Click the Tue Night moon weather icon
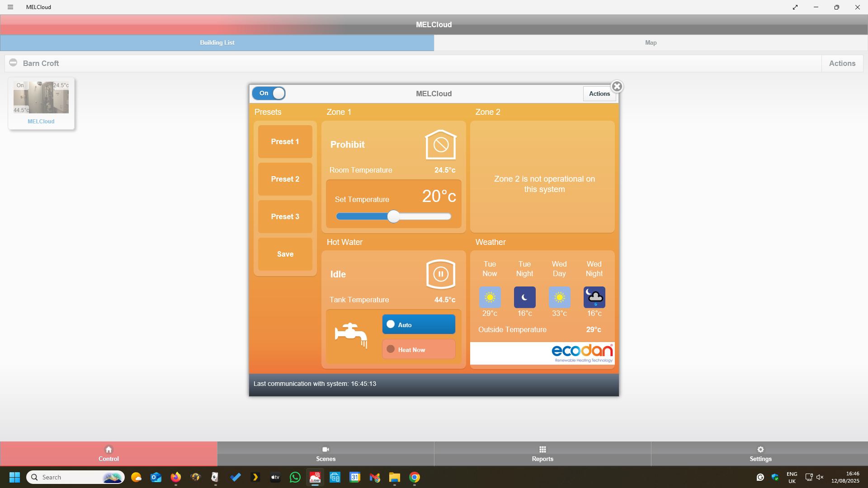The height and width of the screenshot is (488, 868). (x=524, y=297)
